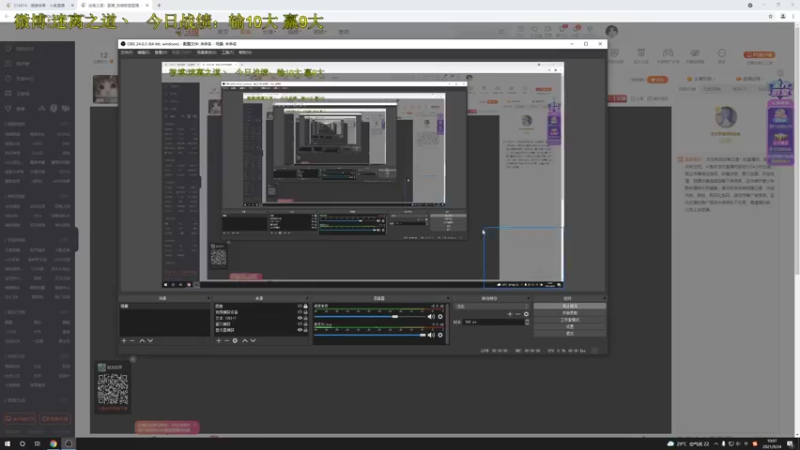Remove scene transition with minus icon
The image size is (800, 450).
pos(518,314)
